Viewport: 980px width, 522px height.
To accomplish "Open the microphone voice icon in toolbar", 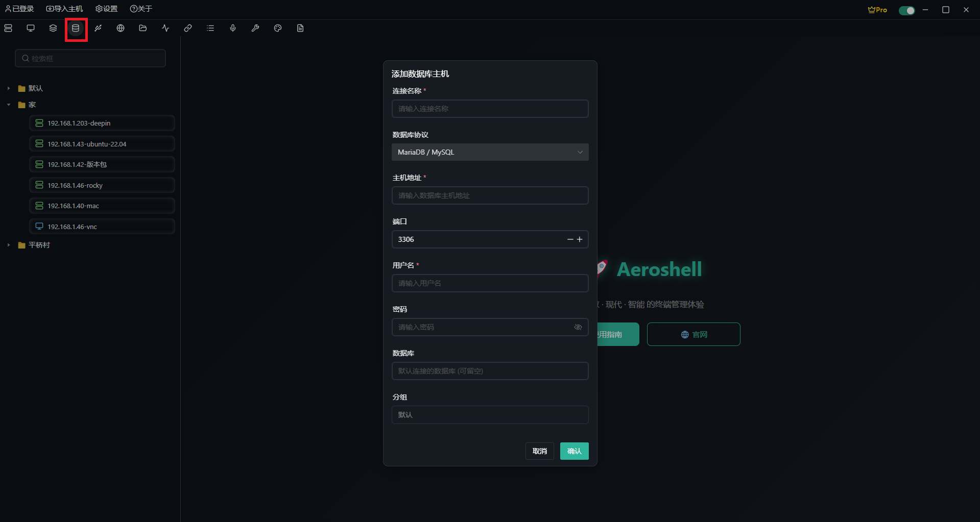I will tap(233, 28).
